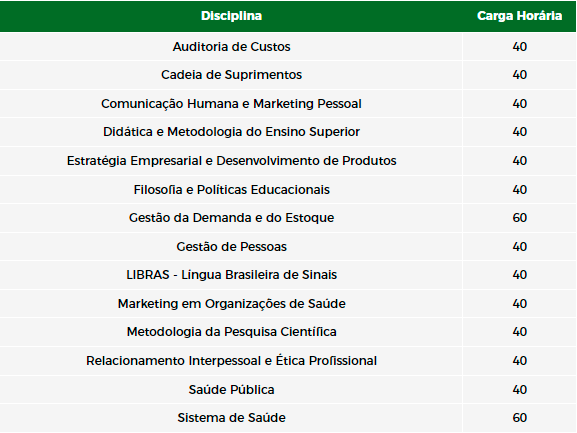Click Gestão da Demanda e do Estoque
This screenshot has width=577, height=433.
[x=231, y=218]
